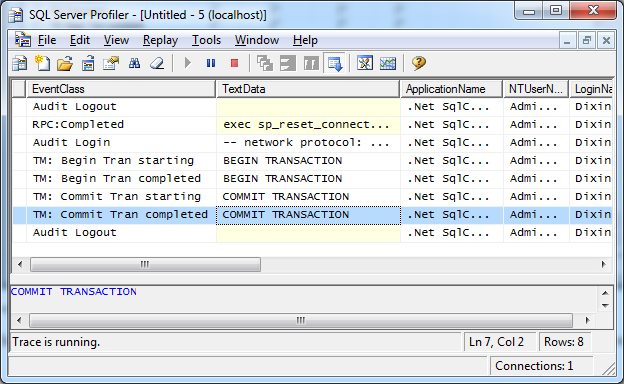Open a trace file with folder icon
The image size is (624, 384).
(x=65, y=63)
